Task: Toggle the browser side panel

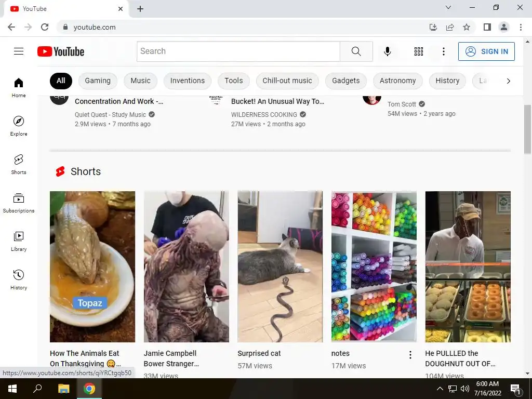Action: (x=487, y=27)
